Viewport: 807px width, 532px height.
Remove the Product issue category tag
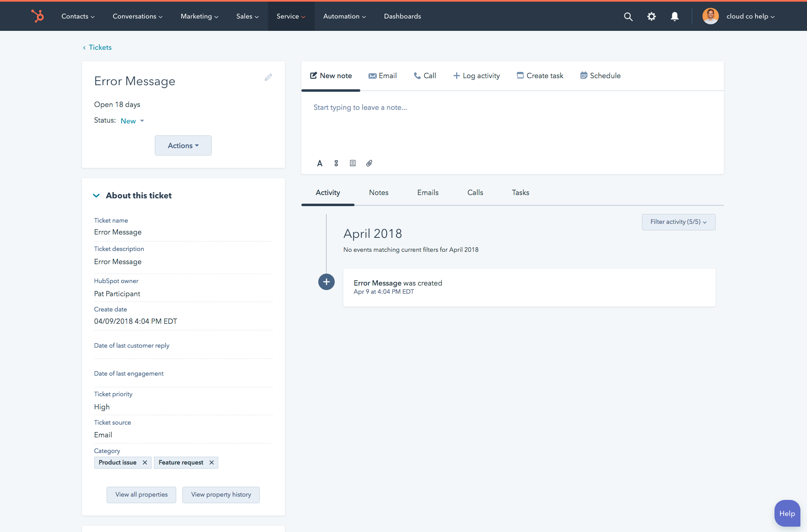146,462
